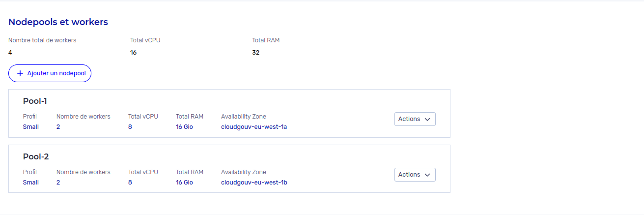Click the Total RAM summary value 32

click(x=256, y=53)
